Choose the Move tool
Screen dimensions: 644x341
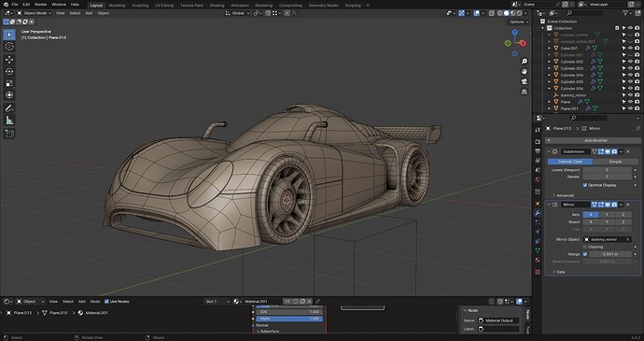tap(9, 60)
